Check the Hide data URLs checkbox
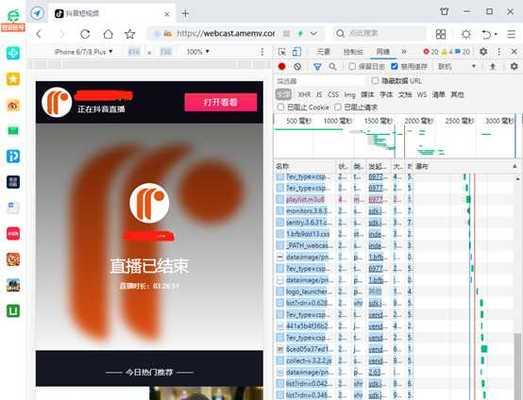 (375, 81)
